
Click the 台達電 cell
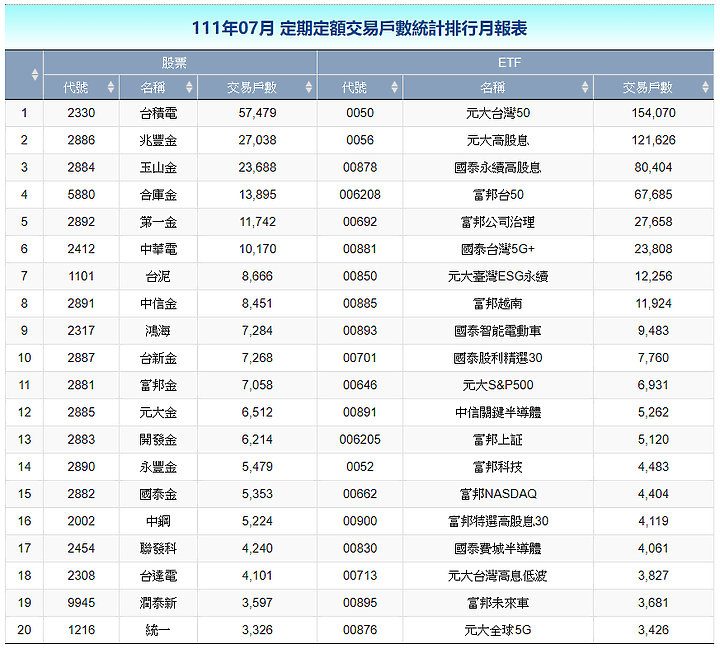pos(158,576)
